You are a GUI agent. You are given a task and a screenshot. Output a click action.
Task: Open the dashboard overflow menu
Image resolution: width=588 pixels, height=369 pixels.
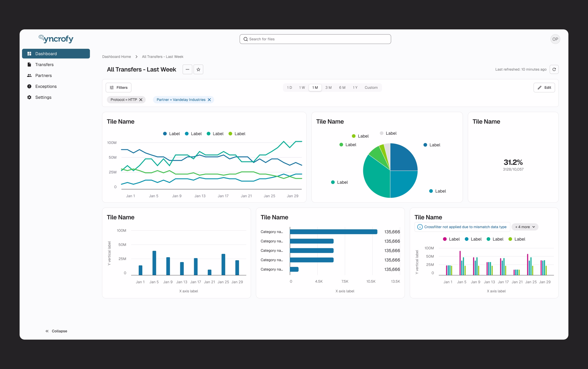click(187, 69)
